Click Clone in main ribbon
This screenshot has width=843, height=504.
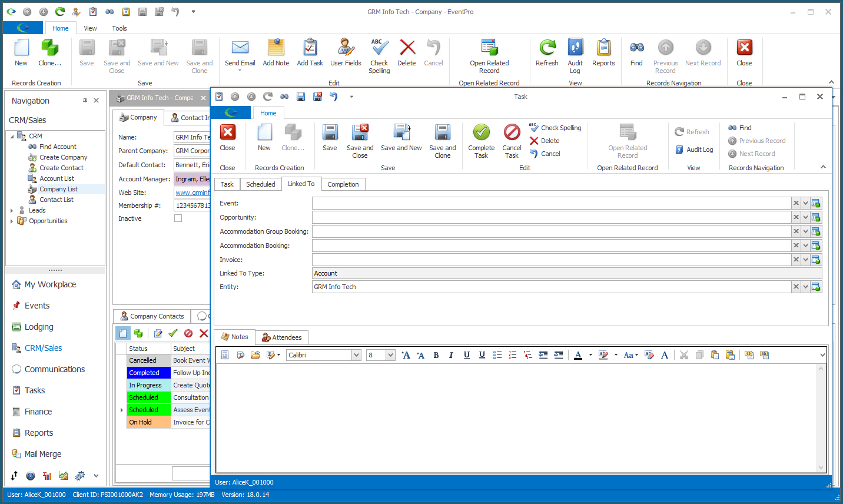(50, 53)
